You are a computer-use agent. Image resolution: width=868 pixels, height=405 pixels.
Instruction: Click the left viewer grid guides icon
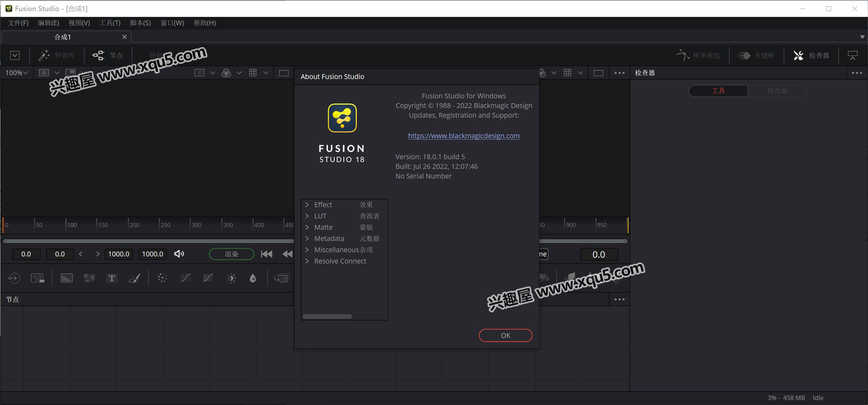[253, 73]
